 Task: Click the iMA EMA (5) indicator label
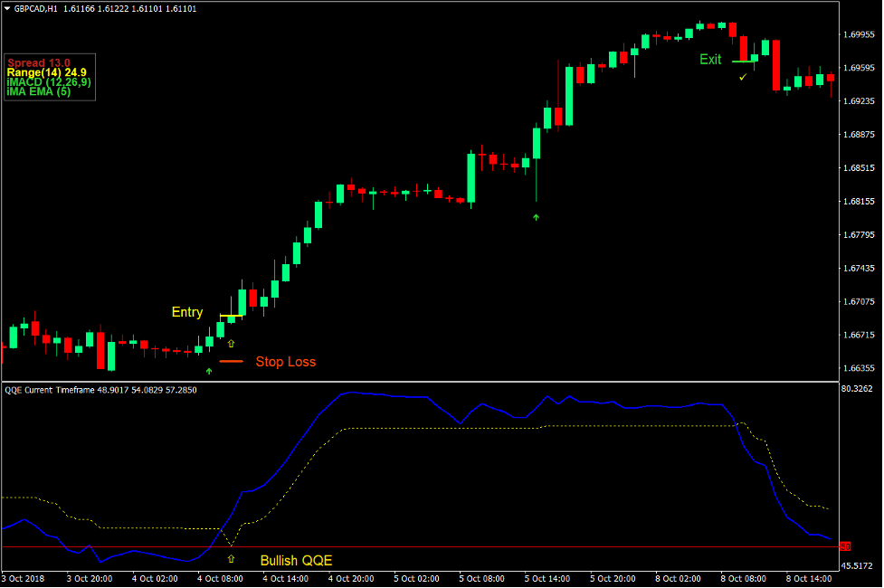pyautogui.click(x=38, y=91)
